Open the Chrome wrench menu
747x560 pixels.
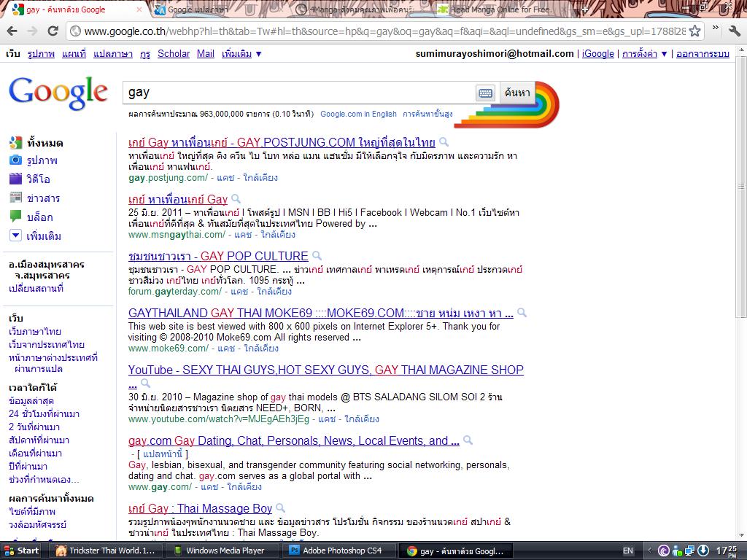[x=734, y=31]
